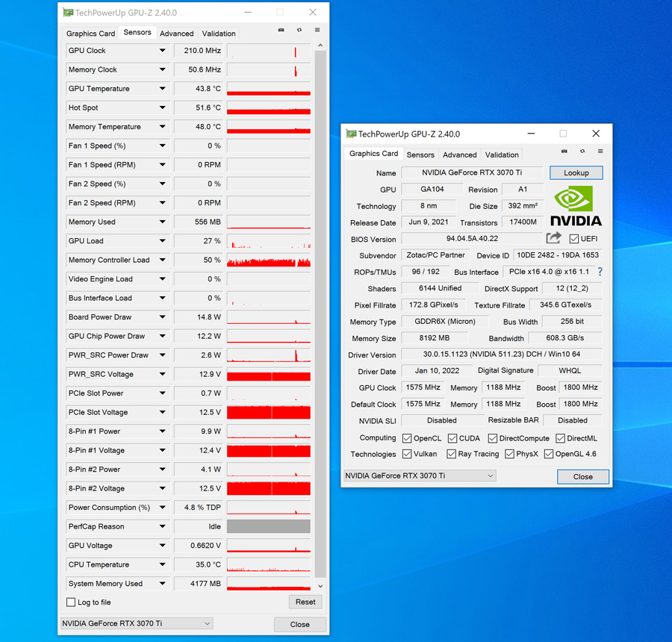Open the Fan 1 Speed (RPM) dropdown arrow
The width and height of the screenshot is (672, 642).
(163, 164)
